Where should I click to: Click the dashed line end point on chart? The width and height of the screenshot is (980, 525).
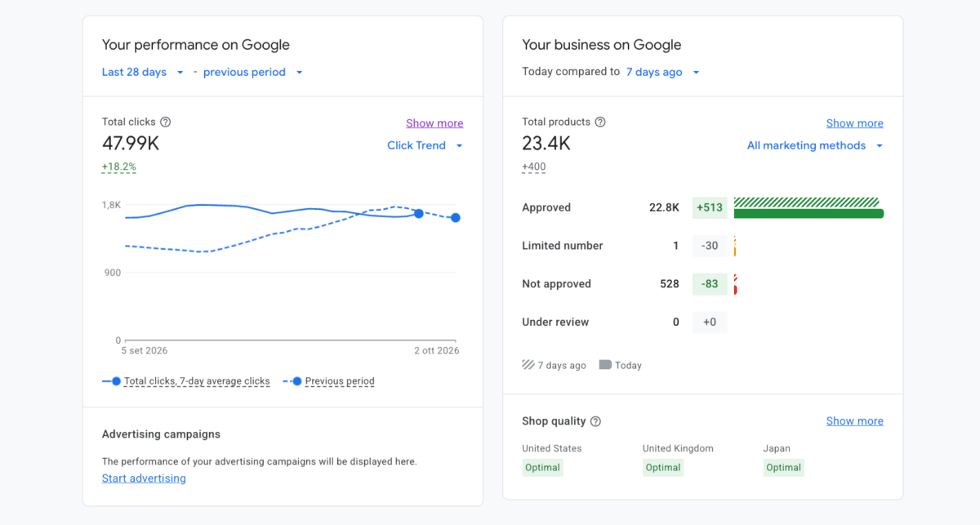(456, 217)
